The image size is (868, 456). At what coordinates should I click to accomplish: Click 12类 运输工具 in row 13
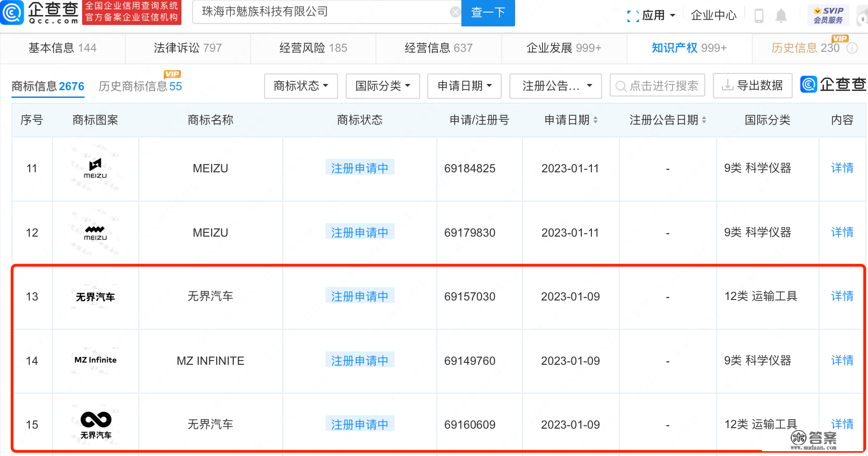(x=760, y=296)
